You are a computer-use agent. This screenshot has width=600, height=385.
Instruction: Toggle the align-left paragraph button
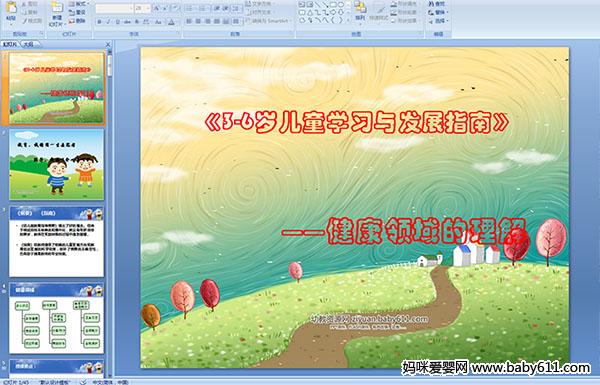[x=189, y=21]
